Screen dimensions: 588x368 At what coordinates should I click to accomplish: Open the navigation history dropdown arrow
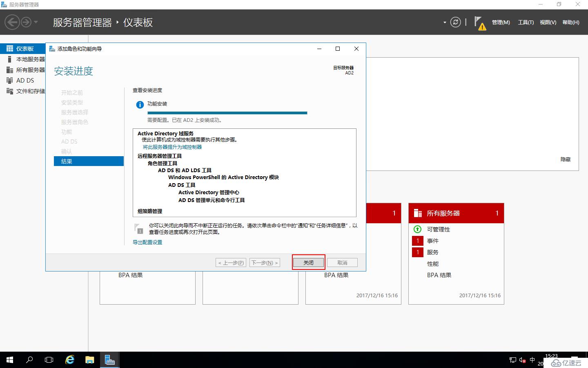36,22
